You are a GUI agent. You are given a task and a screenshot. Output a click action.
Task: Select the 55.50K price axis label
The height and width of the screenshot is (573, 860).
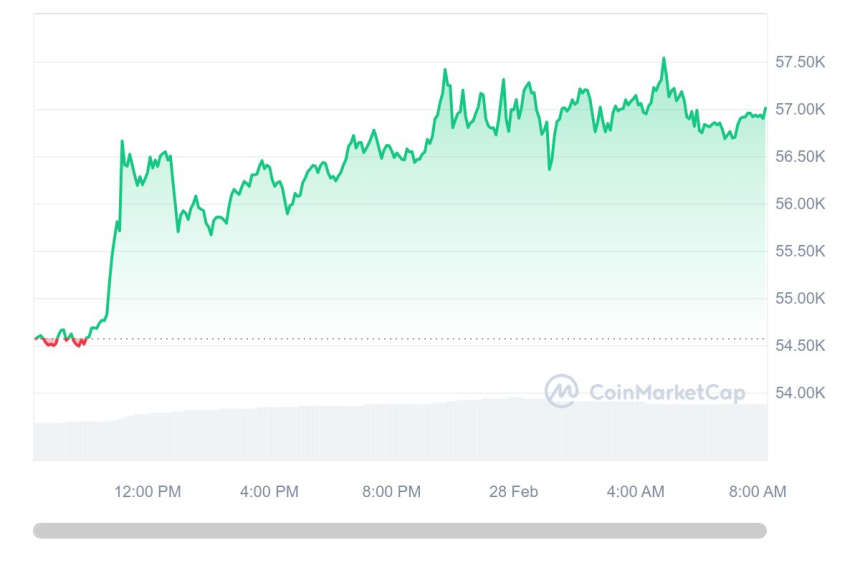(x=800, y=251)
